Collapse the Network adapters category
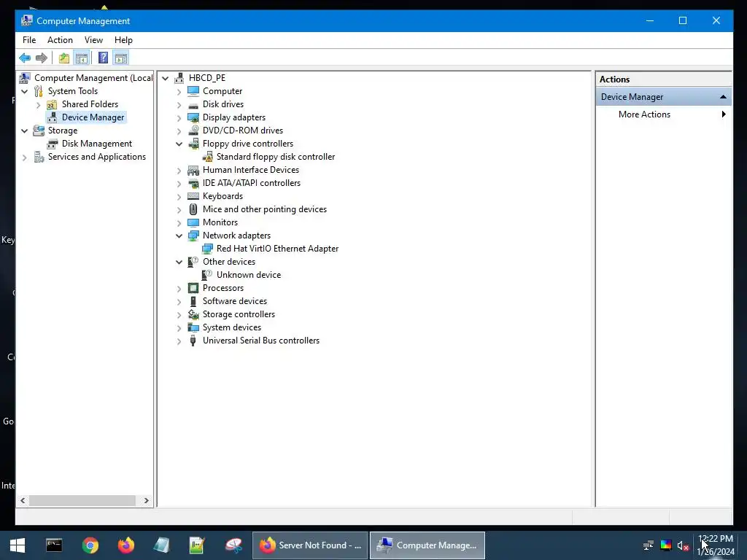The width and height of the screenshot is (747, 560). tap(179, 236)
